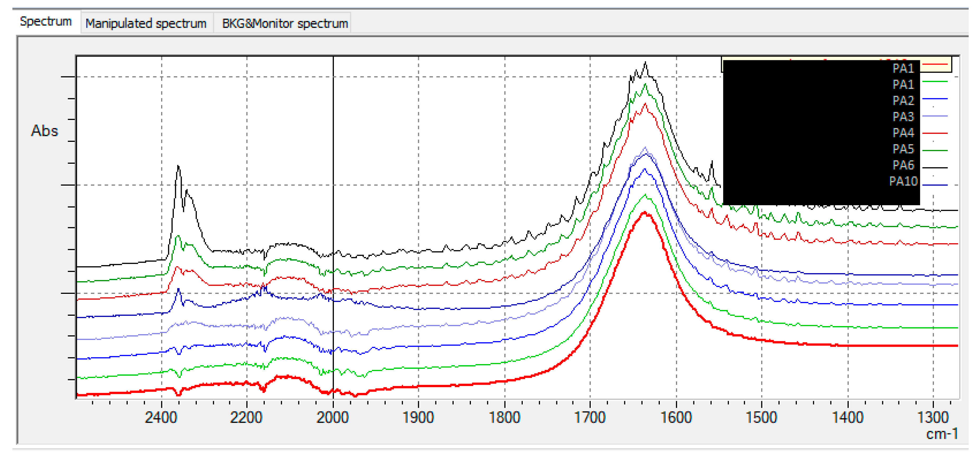The width and height of the screenshot is (980, 461).
Task: Click the red PA1 legend line swatch
Action: (935, 65)
